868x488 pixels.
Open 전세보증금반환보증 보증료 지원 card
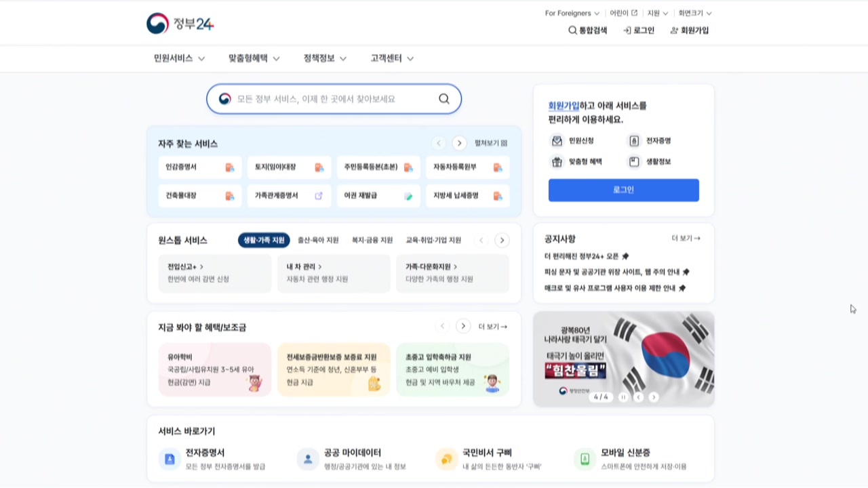pyautogui.click(x=334, y=369)
